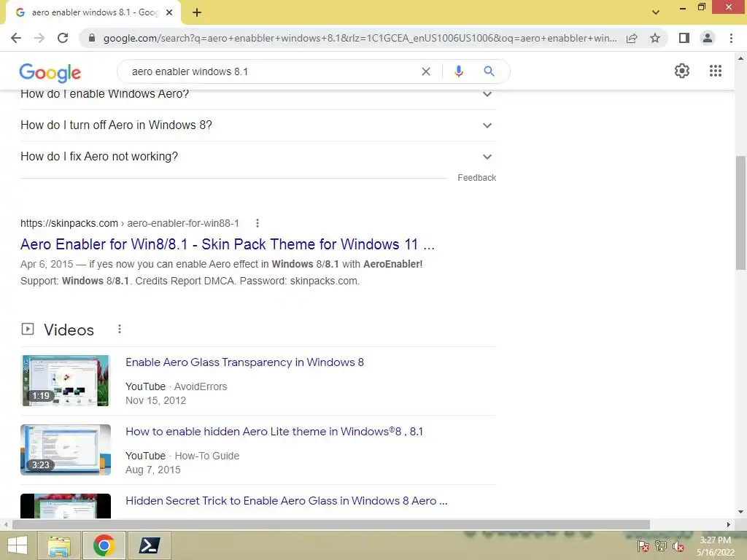
Task: Open a new tab
Action: tap(197, 13)
